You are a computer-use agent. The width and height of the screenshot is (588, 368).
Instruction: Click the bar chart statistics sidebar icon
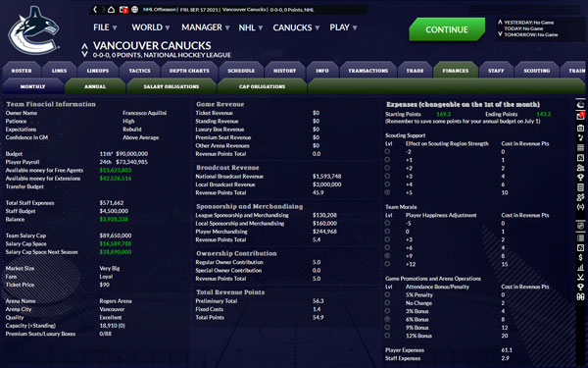[x=580, y=267]
